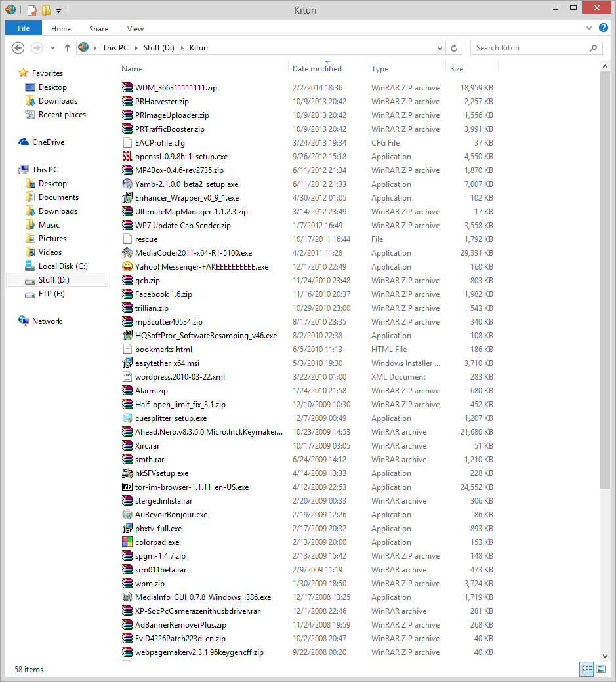Sort files by Date modified column
The height and width of the screenshot is (682, 616).
[x=317, y=69]
